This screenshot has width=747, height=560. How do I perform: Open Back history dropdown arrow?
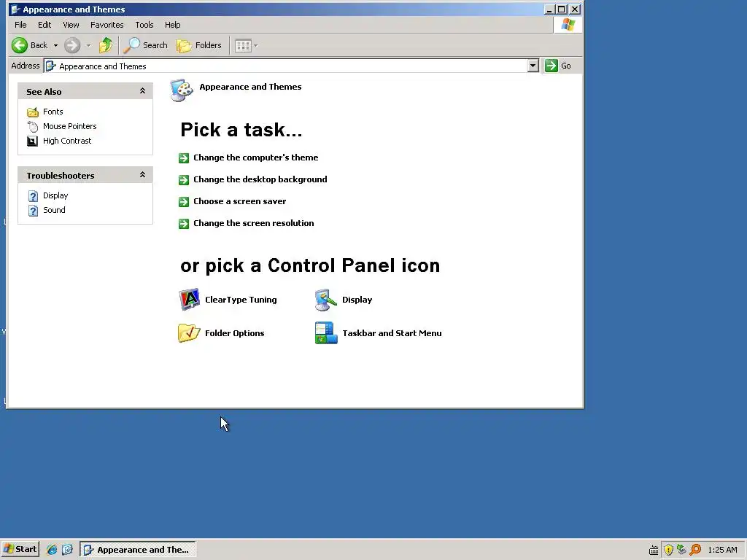[x=55, y=46]
